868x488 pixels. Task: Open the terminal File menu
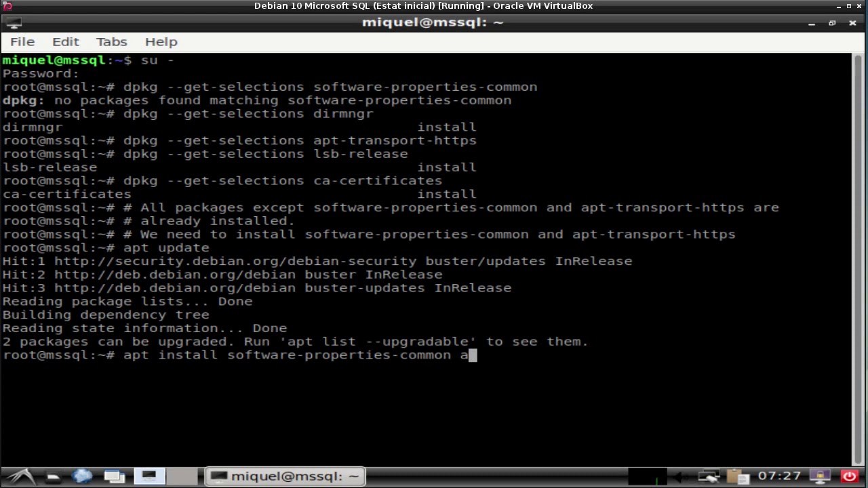(x=22, y=42)
